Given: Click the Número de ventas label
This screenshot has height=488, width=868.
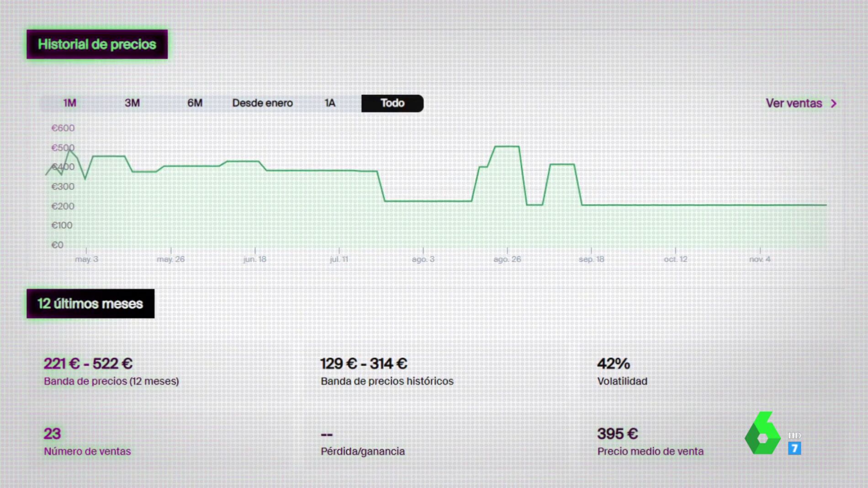Looking at the screenshot, I should click(x=87, y=451).
